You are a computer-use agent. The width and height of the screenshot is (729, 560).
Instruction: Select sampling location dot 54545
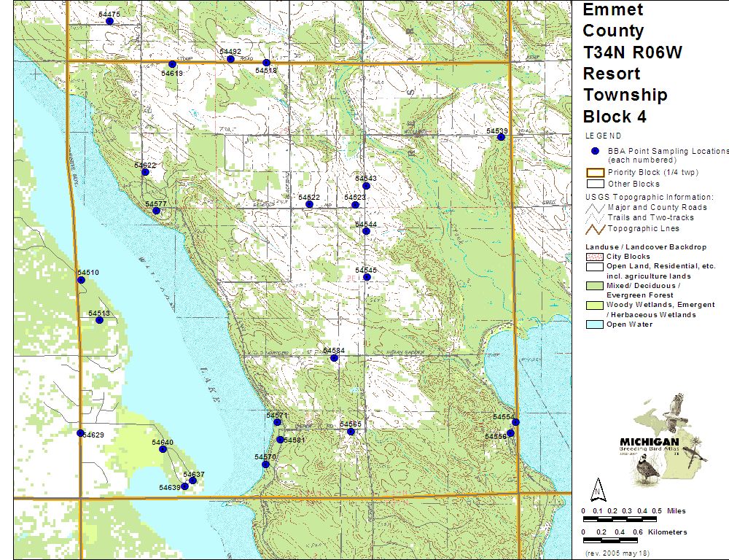point(367,277)
